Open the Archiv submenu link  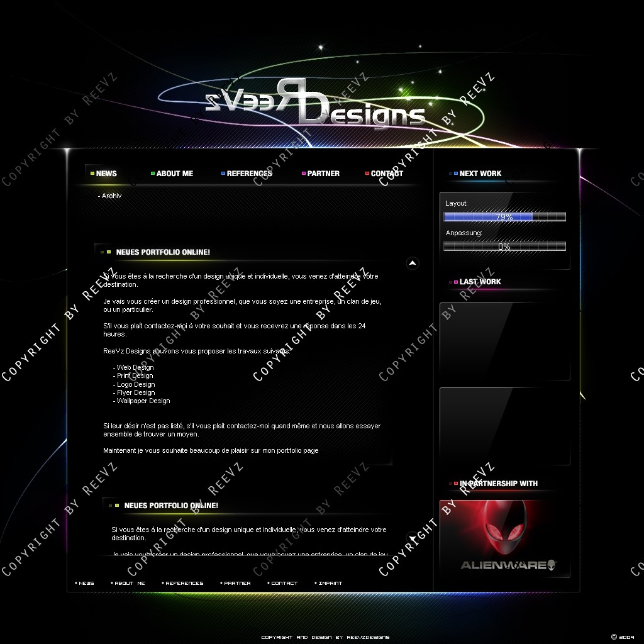pos(110,196)
